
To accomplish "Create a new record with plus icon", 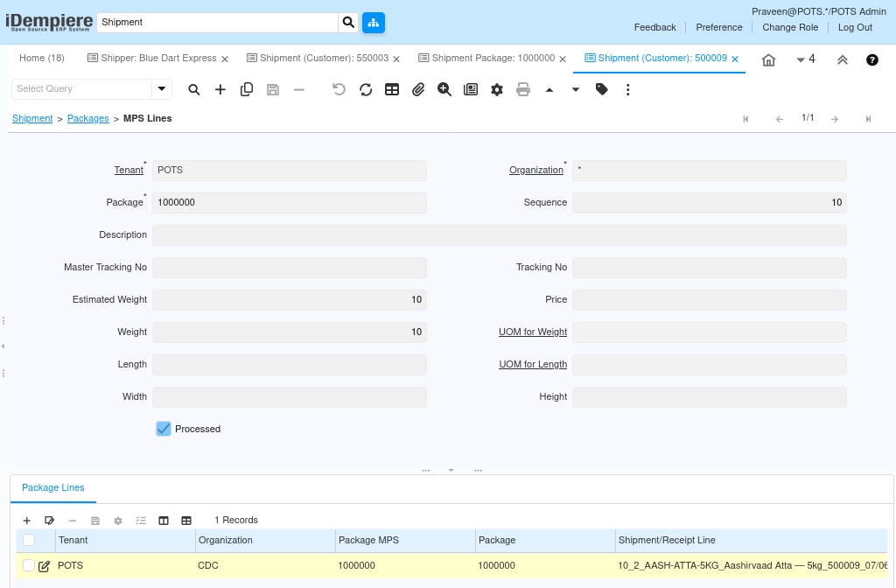I will [220, 90].
